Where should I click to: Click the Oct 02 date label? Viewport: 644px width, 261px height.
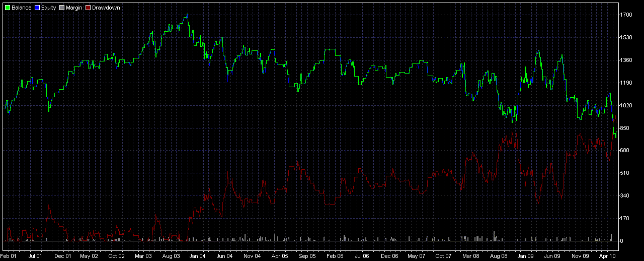116,256
